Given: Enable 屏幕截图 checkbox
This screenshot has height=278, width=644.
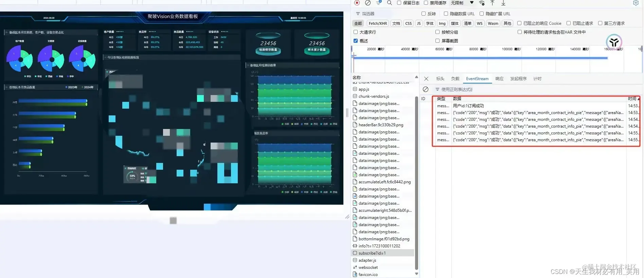Looking at the screenshot, I should pyautogui.click(x=437, y=41).
